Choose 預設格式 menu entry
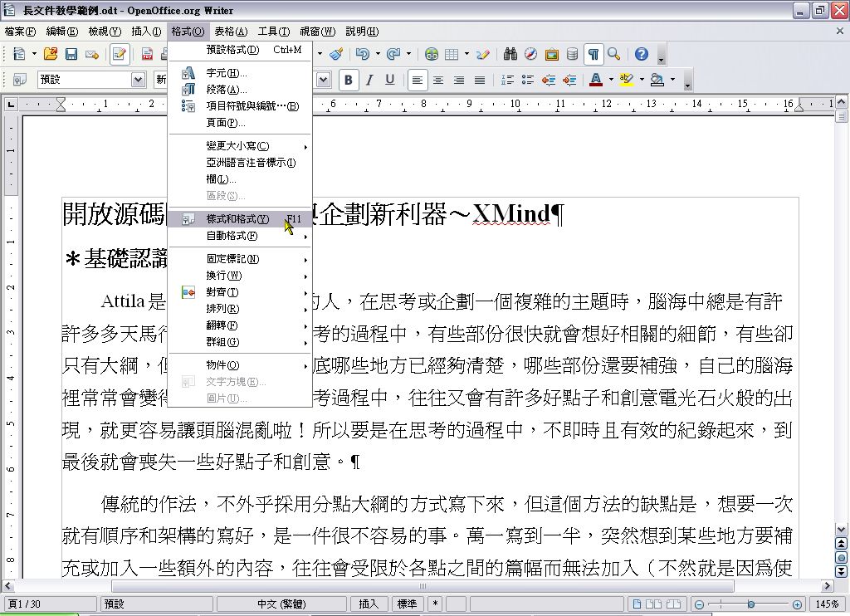The width and height of the screenshot is (850, 616). point(240,50)
